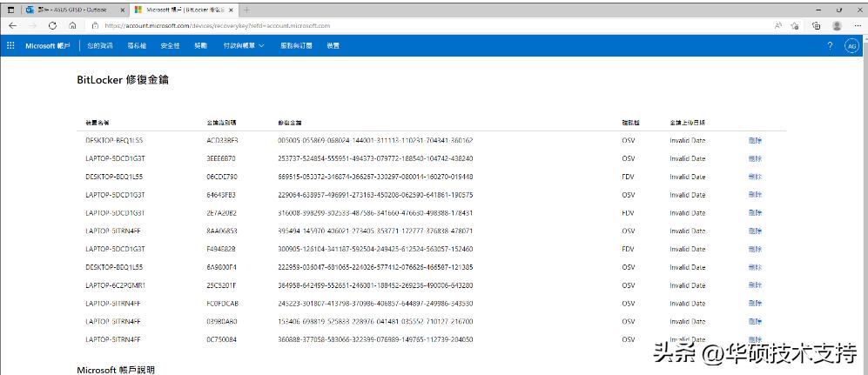Click the BitLocker 修復金鑰 page heading
868x375 pixels.
(123, 80)
